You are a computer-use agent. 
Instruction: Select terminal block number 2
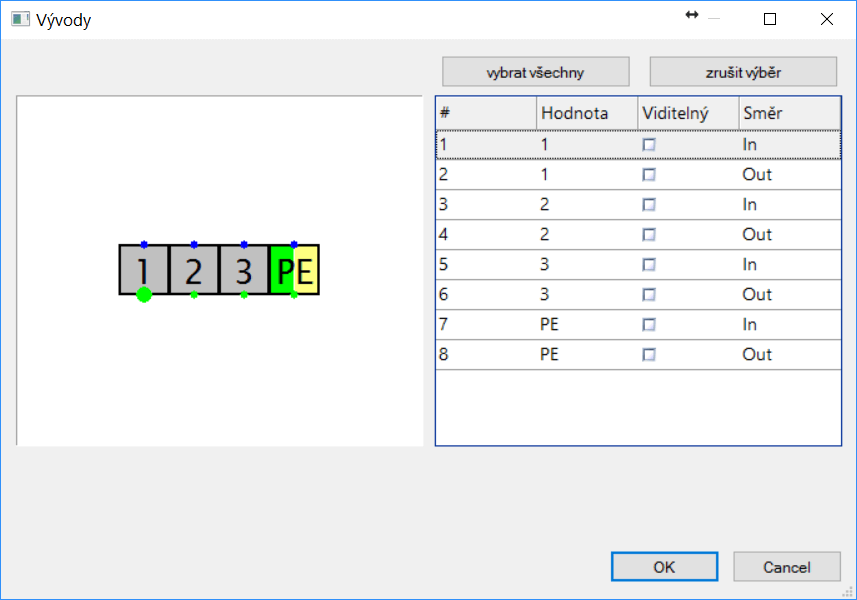(x=194, y=269)
